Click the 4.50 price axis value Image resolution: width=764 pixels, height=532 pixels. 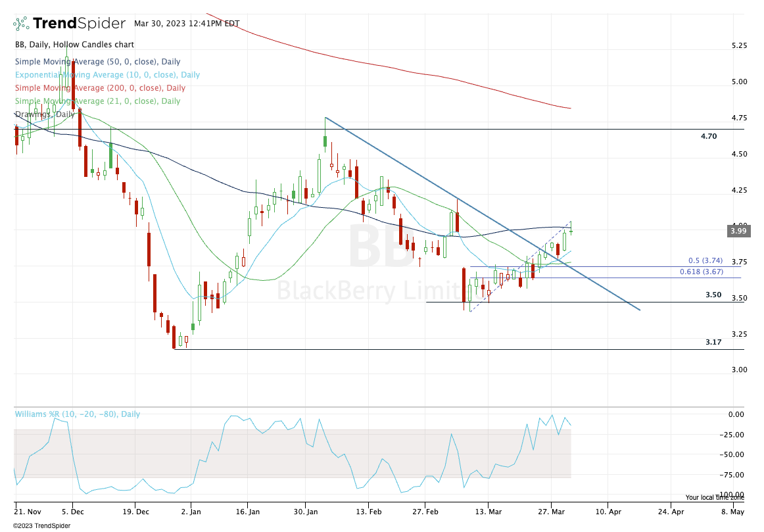click(x=739, y=153)
